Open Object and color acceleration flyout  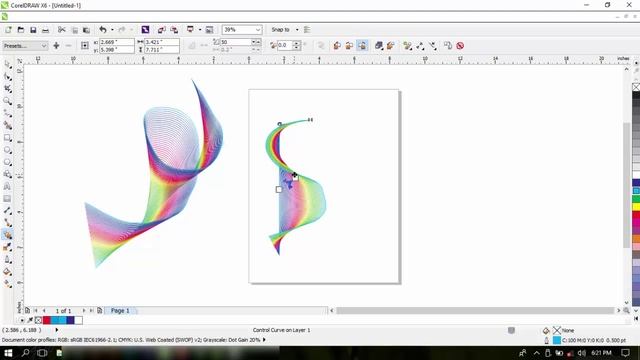click(x=378, y=46)
